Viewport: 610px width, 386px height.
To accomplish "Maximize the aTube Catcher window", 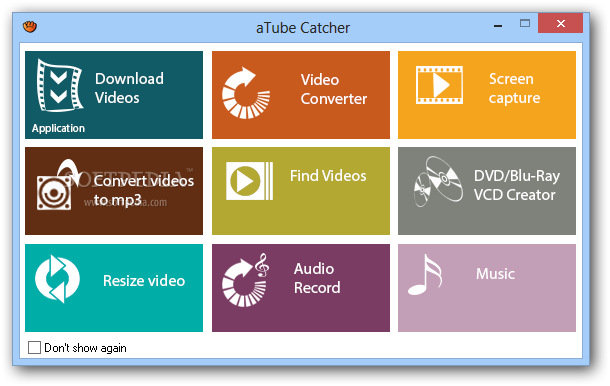I will tap(525, 23).
